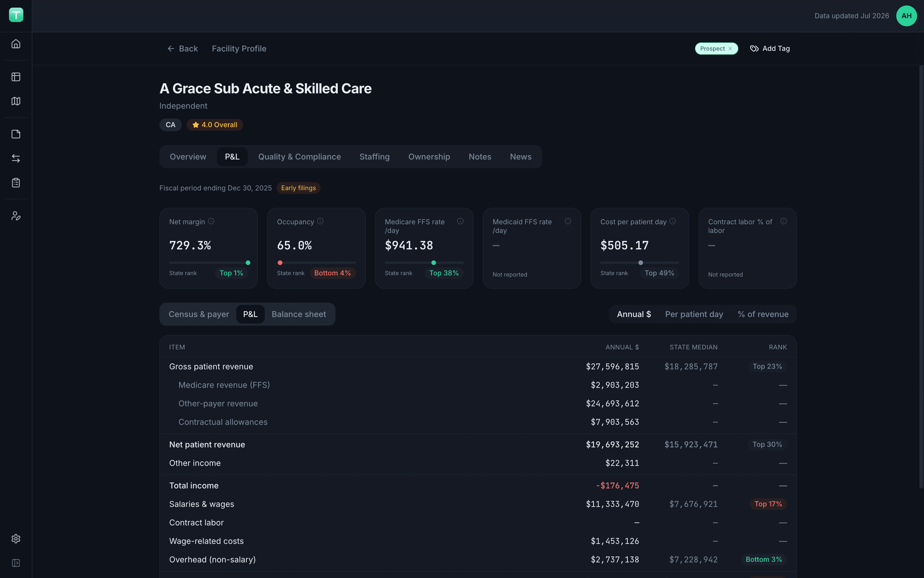This screenshot has width=924, height=578.
Task: Collapse sidebar with panel toggle icon
Action: [x=16, y=563]
